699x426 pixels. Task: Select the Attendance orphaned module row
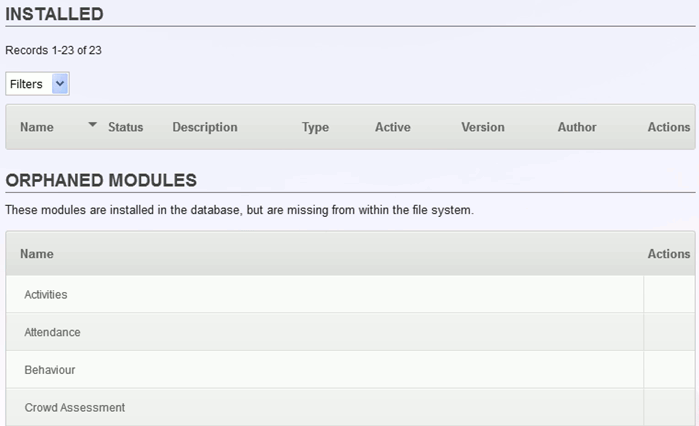(x=325, y=332)
